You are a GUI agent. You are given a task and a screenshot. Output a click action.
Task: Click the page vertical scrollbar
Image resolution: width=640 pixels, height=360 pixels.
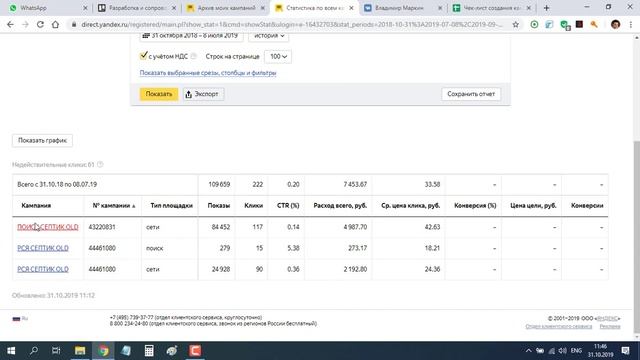coord(636,237)
